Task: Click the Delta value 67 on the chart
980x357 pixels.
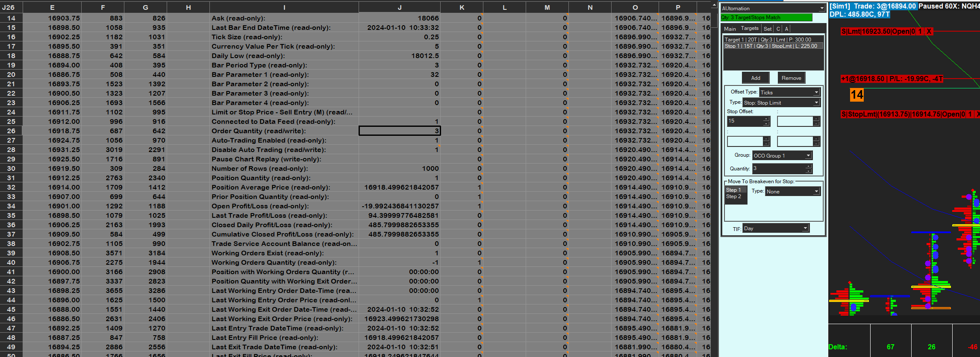Action: point(891,347)
